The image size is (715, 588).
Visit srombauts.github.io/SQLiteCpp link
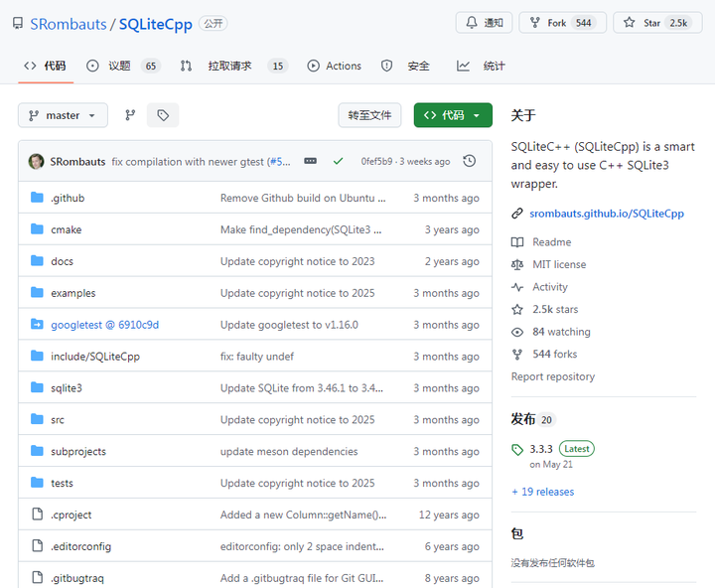[x=607, y=213]
